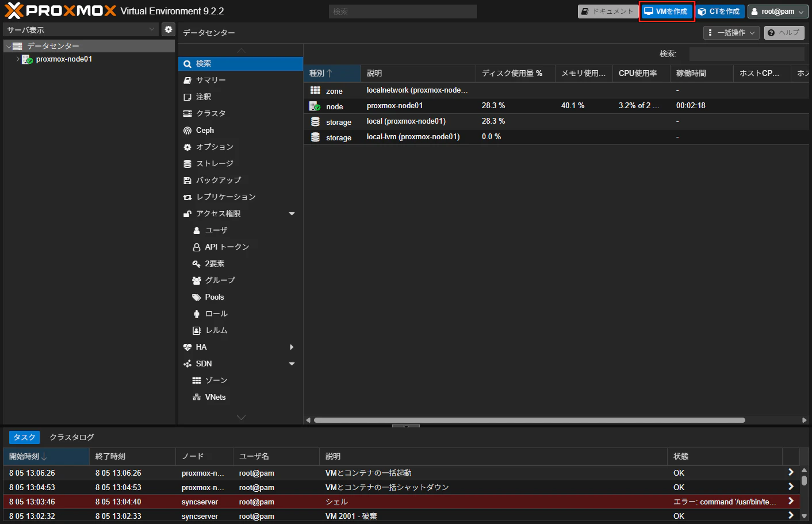
Task: Click the サマリー book icon
Action: click(187, 81)
